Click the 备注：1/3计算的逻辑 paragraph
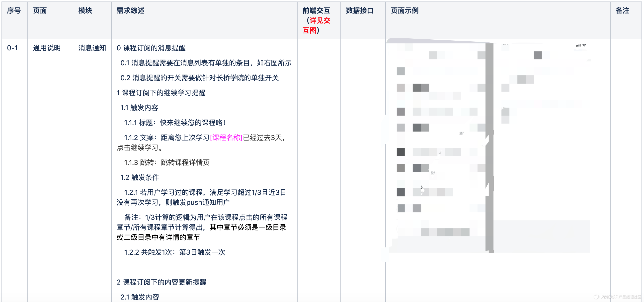The height and width of the screenshot is (302, 644). point(202,227)
